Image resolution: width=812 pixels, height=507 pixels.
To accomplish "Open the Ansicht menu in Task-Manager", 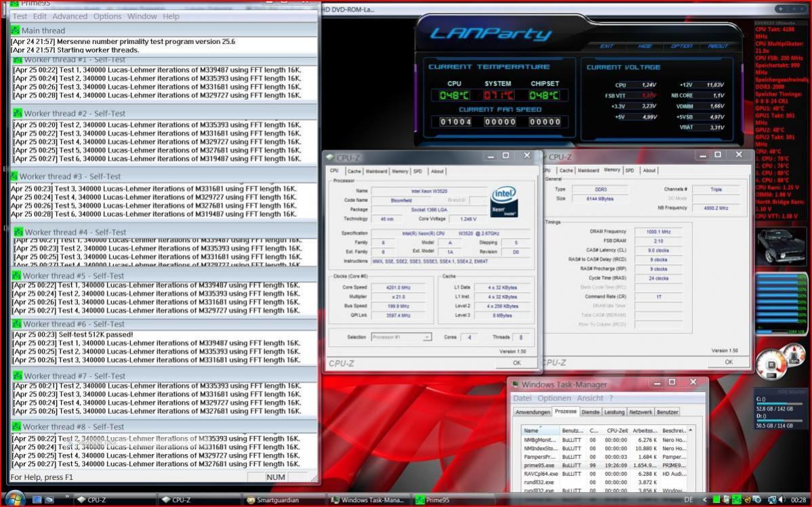I will point(590,399).
